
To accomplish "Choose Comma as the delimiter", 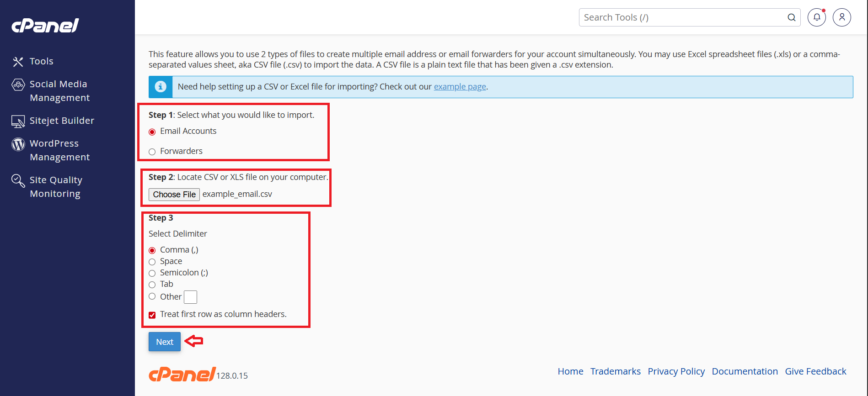I will pyautogui.click(x=152, y=250).
